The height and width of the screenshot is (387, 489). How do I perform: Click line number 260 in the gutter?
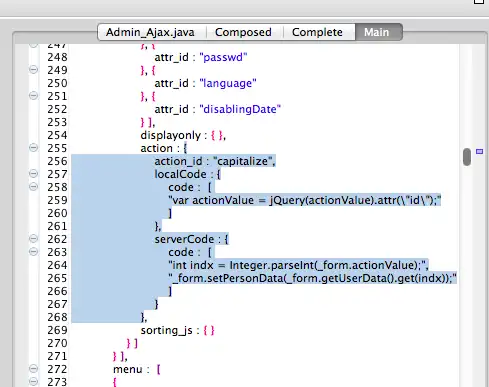pyautogui.click(x=57, y=213)
